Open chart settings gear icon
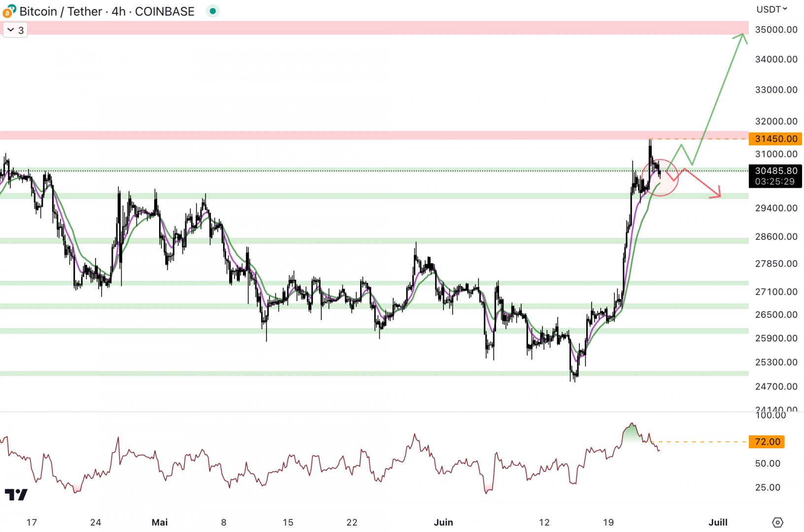This screenshot has height=532, width=804. (x=777, y=522)
